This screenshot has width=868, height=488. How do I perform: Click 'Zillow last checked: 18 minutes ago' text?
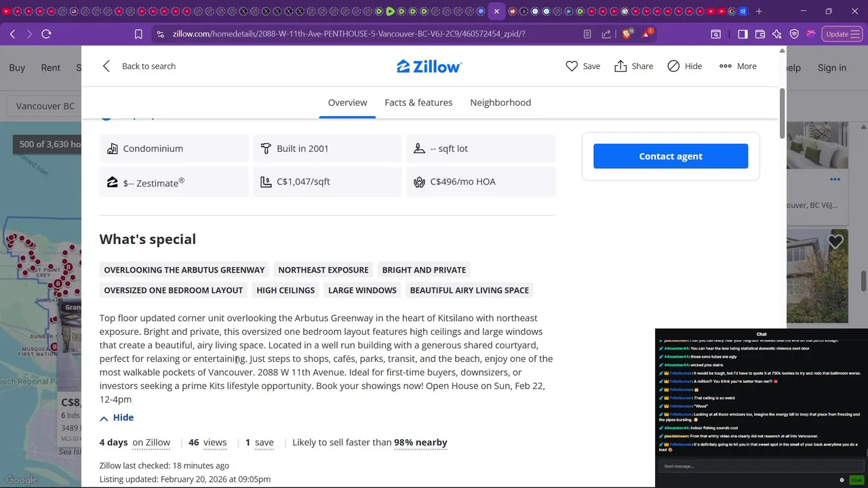click(164, 466)
